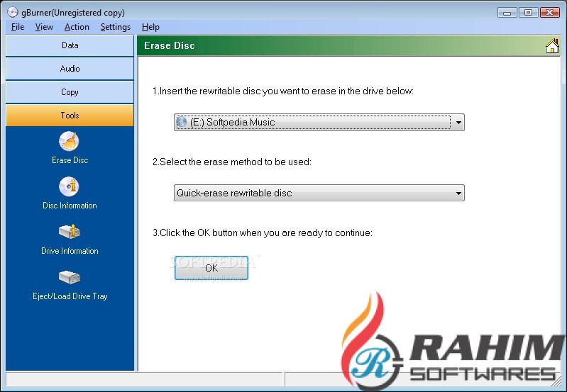The height and width of the screenshot is (392, 567).
Task: Click the Eject/Load Drive Tray label
Action: point(70,296)
